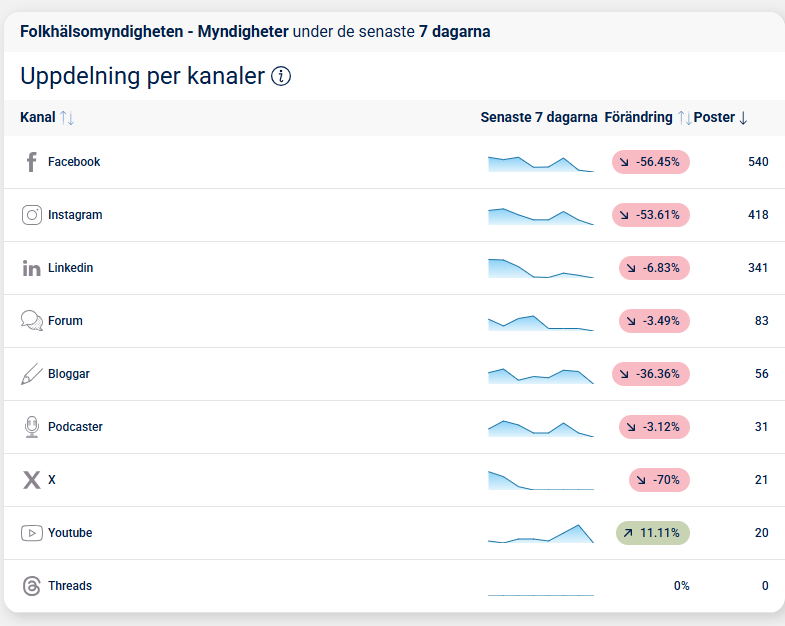Screen dimensions: 785x626
Task: Click the Youtube trend sparkline chart
Action: tap(540, 535)
